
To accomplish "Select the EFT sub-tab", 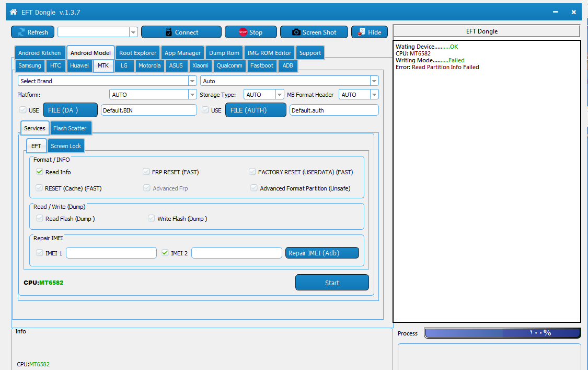I will [x=37, y=145].
